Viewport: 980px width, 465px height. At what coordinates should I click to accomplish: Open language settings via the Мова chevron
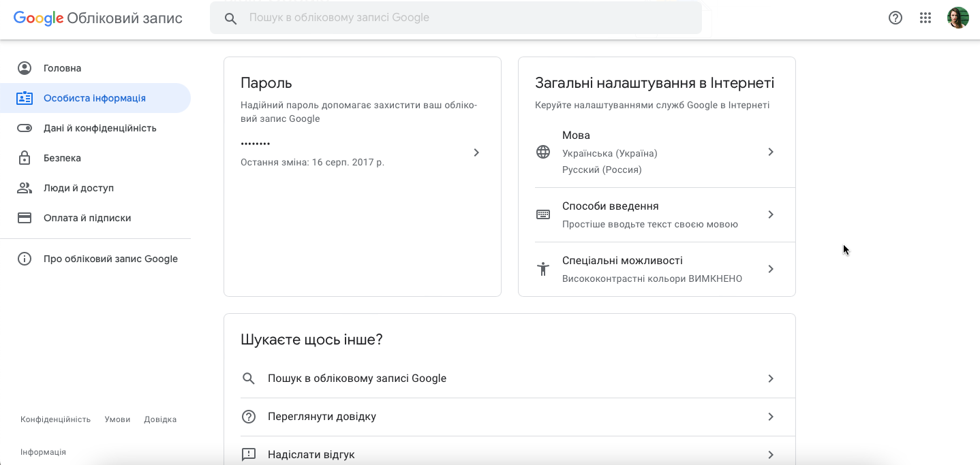click(x=771, y=152)
